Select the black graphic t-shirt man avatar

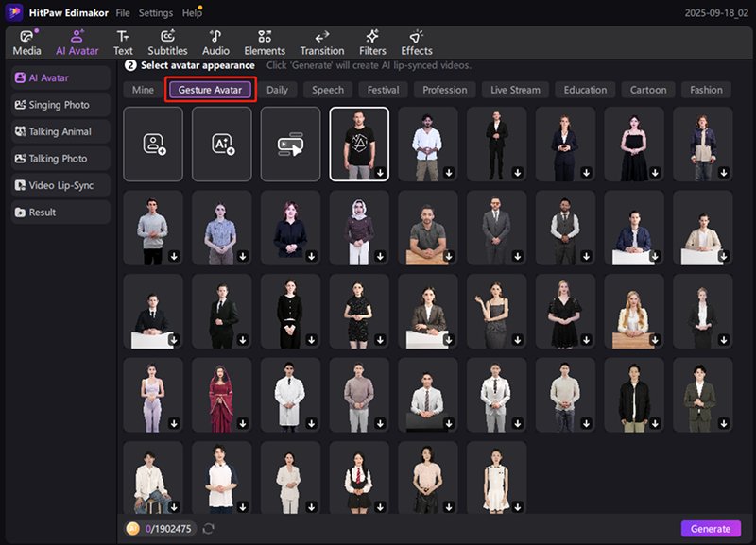point(359,145)
